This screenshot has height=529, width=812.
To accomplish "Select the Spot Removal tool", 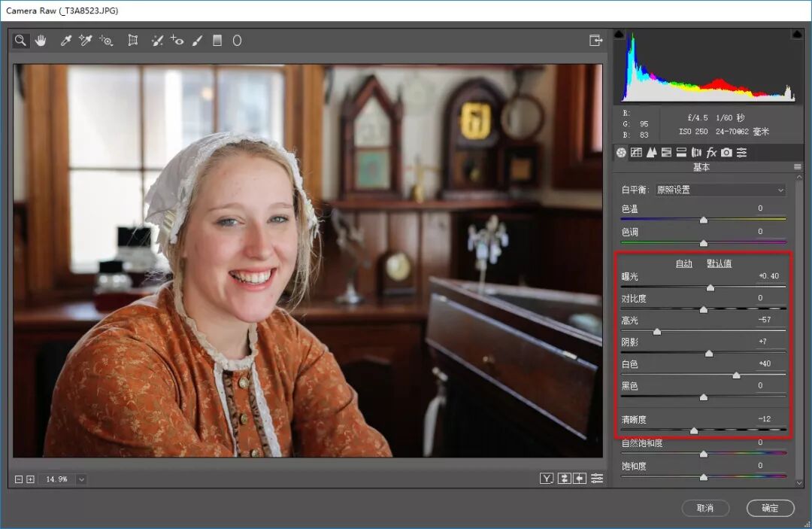I will [157, 41].
